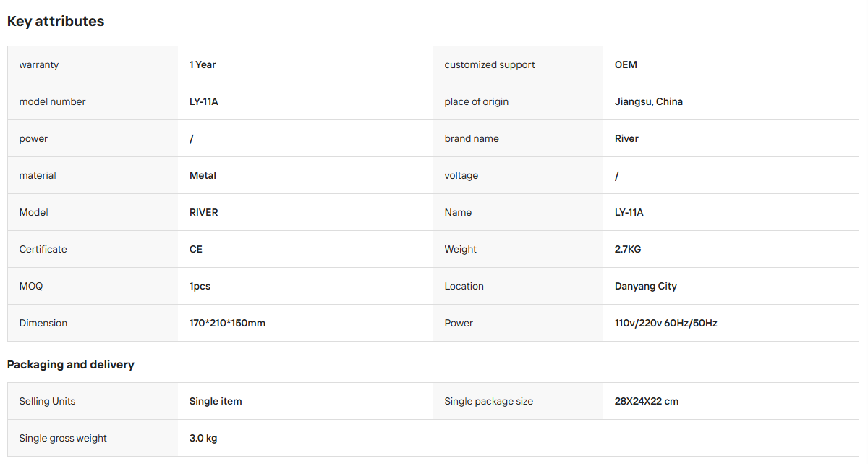The height and width of the screenshot is (464, 868).
Task: Select the warranty value 1 Year
Action: (x=203, y=64)
